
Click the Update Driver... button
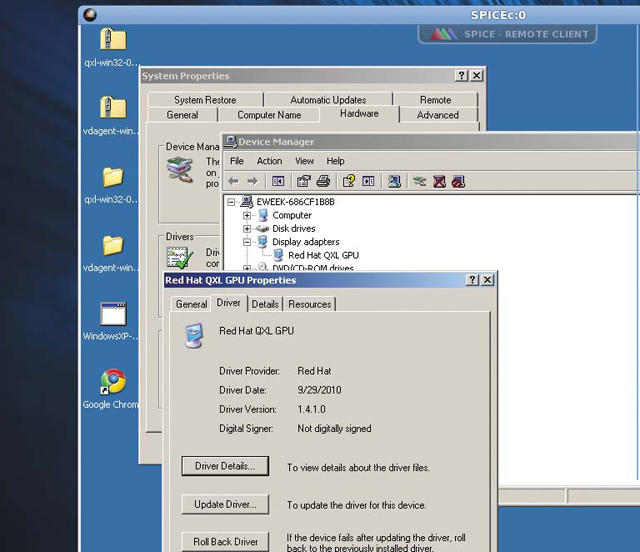(225, 505)
